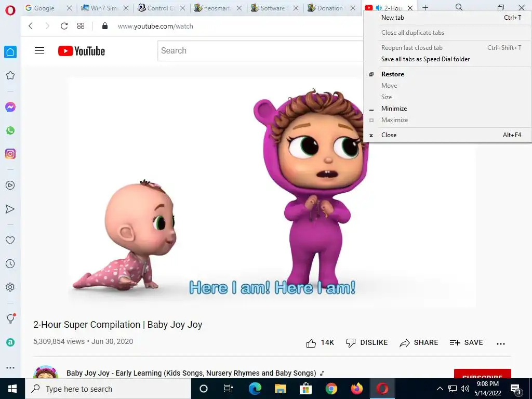
Task: Select Close in context menu
Action: pos(447,135)
